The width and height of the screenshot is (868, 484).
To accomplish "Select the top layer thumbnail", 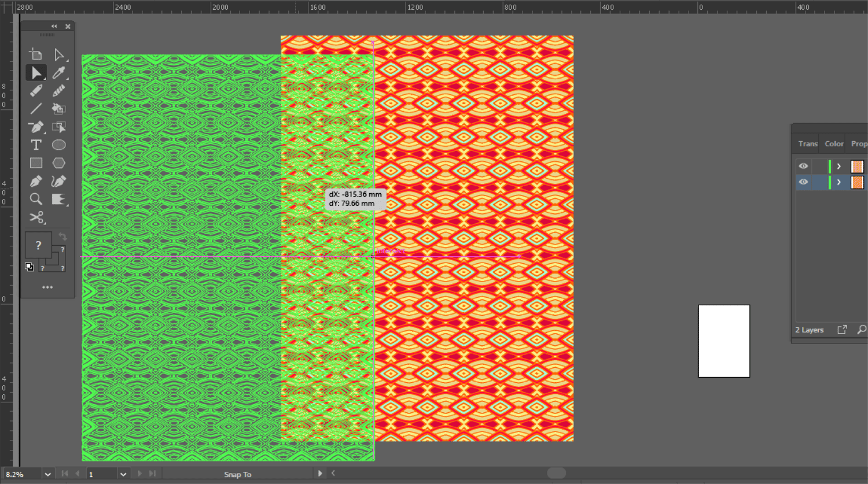I will [857, 166].
